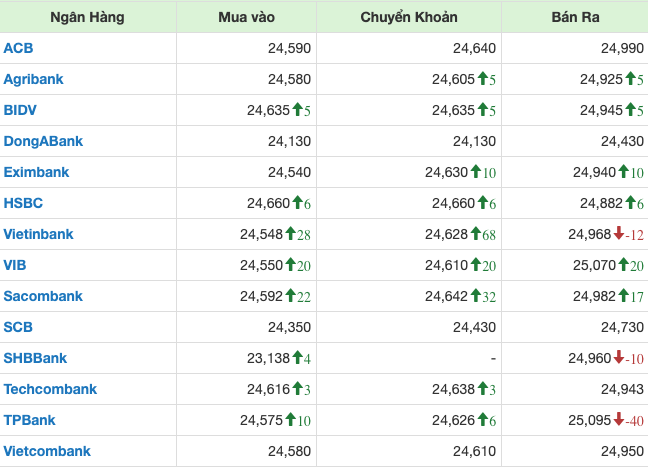Click the green up arrow in Techcombank Mua vào

(x=298, y=389)
